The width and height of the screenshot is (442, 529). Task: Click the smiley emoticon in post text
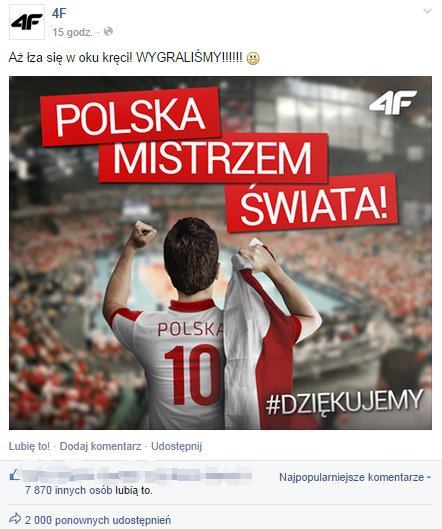click(x=253, y=58)
